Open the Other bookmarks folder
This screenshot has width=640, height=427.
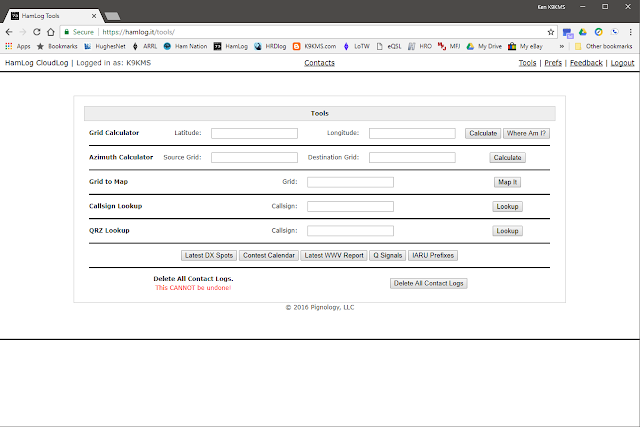604,47
